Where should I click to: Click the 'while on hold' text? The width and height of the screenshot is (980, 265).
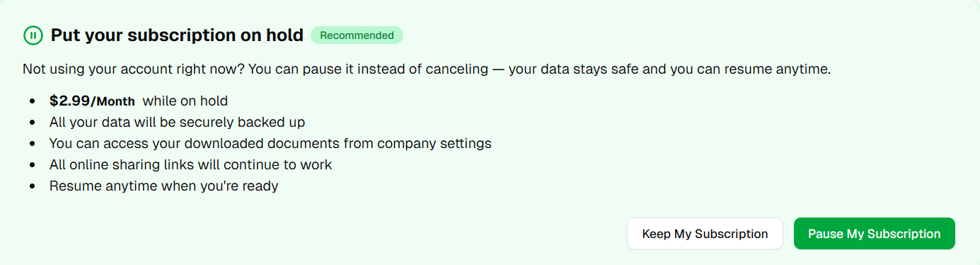(x=185, y=101)
